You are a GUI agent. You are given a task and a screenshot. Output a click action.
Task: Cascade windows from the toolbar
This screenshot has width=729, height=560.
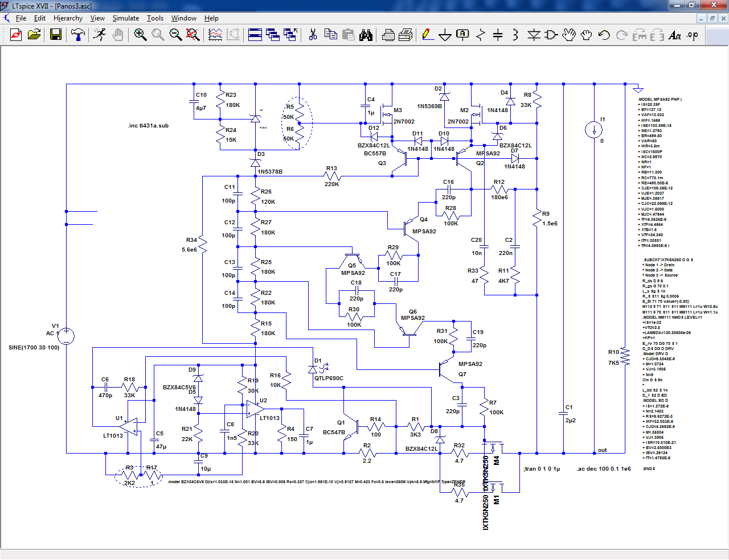coord(273,35)
